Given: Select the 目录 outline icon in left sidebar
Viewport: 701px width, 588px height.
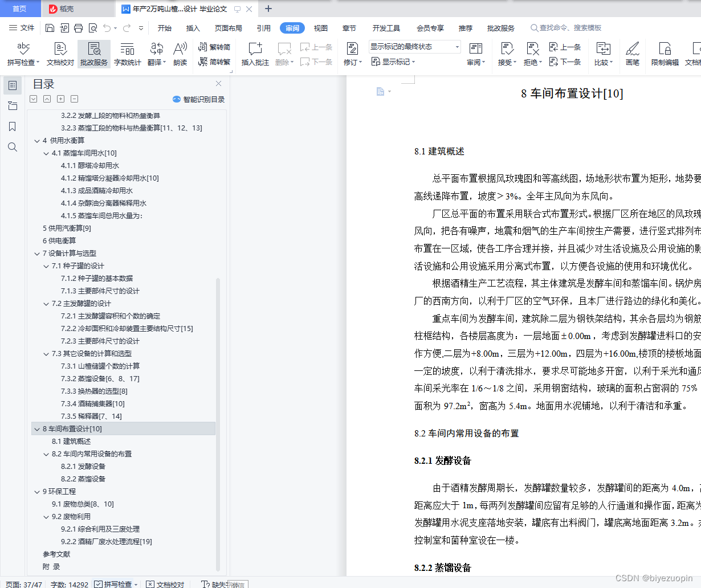Looking at the screenshot, I should tap(13, 85).
